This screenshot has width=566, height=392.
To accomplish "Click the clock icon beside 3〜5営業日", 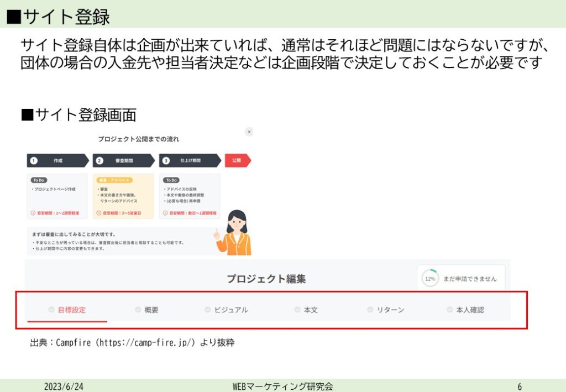I will tap(98, 213).
